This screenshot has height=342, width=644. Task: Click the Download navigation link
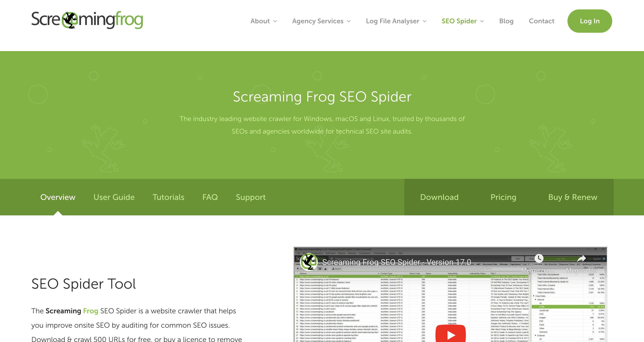[x=439, y=197]
